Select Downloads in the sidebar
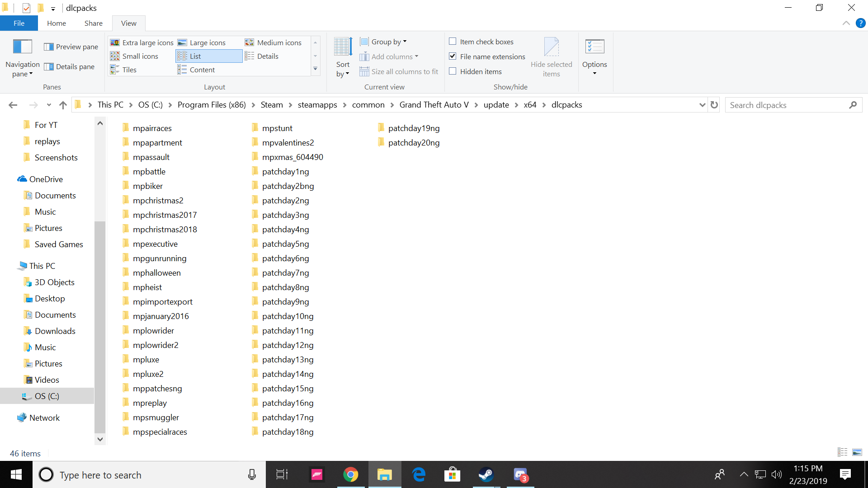Image resolution: width=868 pixels, height=488 pixels. click(55, 331)
